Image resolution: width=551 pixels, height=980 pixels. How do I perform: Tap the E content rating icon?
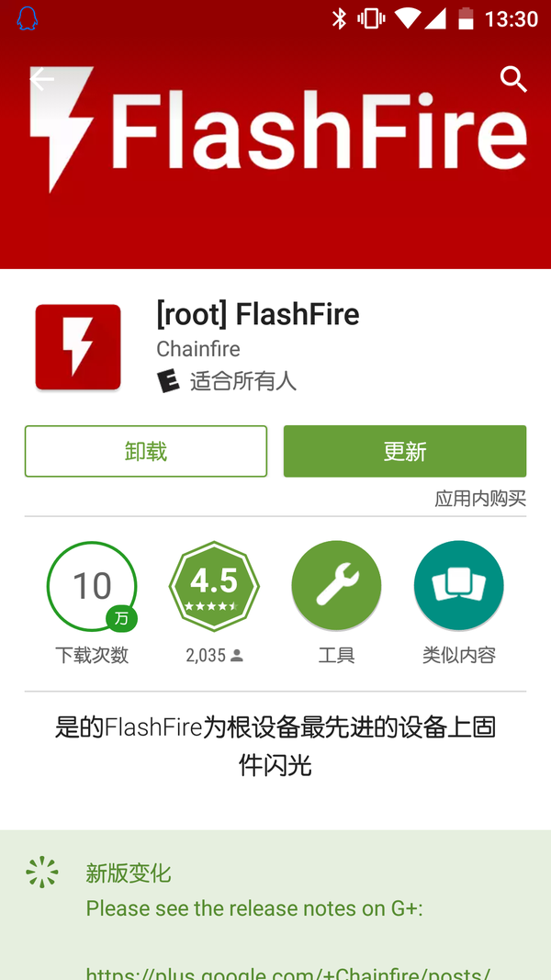tap(167, 380)
